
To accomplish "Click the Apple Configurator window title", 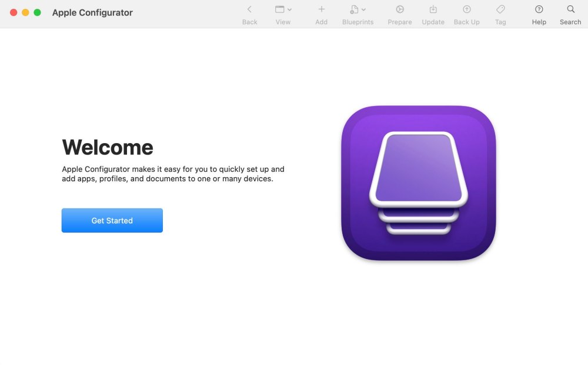I will (92, 13).
